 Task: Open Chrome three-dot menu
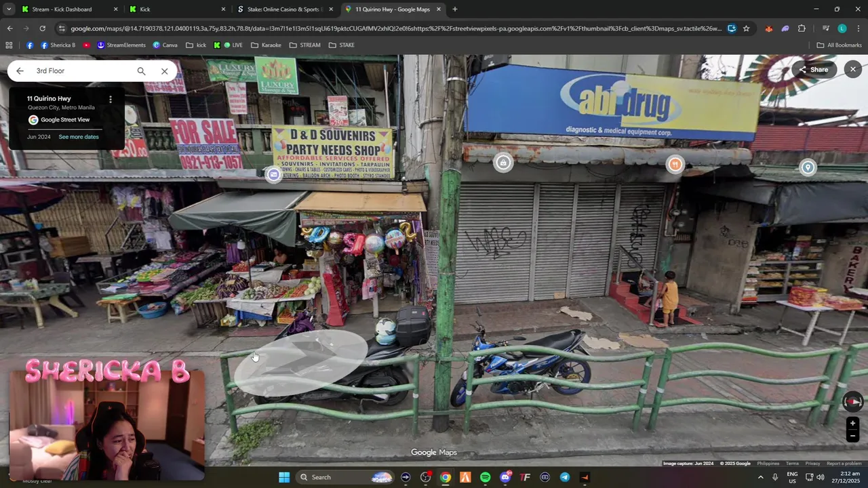(x=859, y=28)
